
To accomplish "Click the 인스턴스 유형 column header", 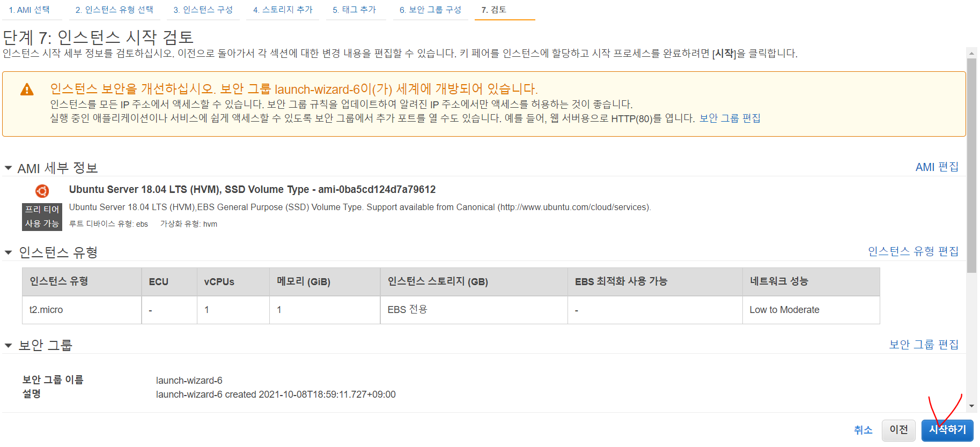I will point(82,282).
